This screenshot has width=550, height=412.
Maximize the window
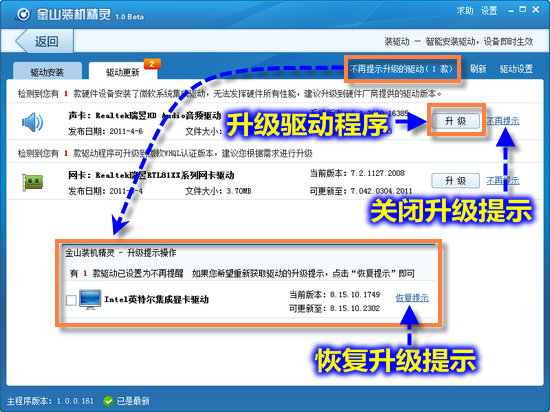pos(523,10)
